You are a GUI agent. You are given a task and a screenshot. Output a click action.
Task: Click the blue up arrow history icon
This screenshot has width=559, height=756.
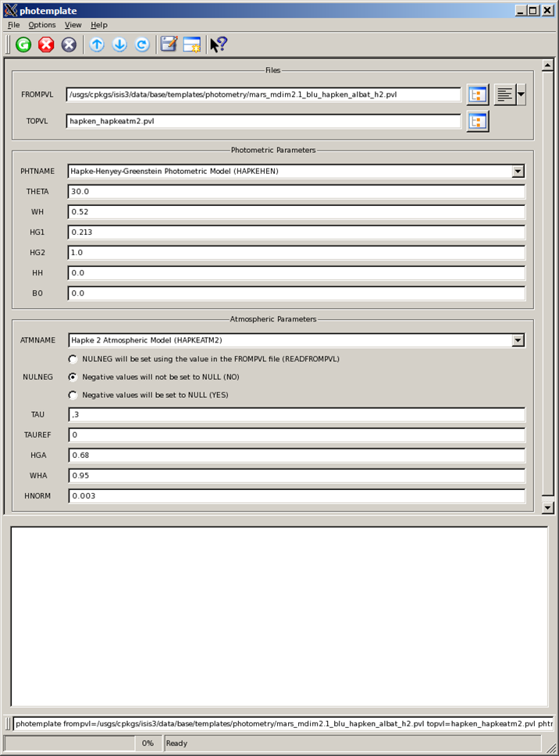(97, 44)
